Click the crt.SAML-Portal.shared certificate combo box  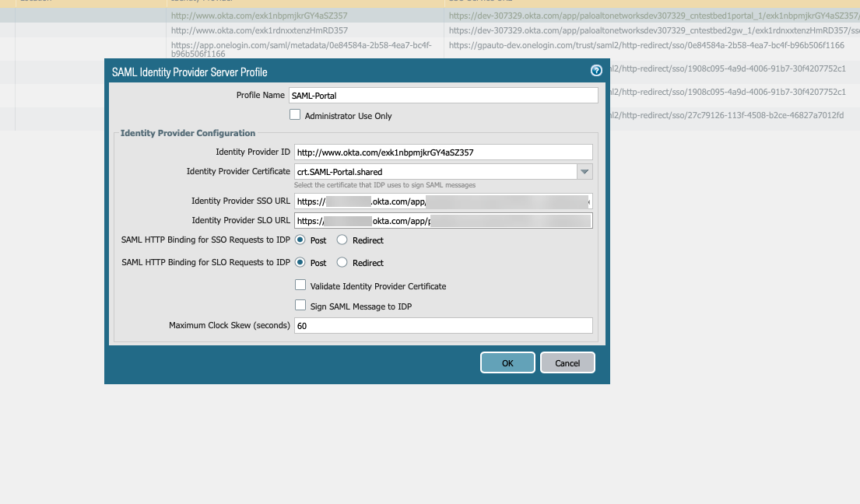pos(434,171)
